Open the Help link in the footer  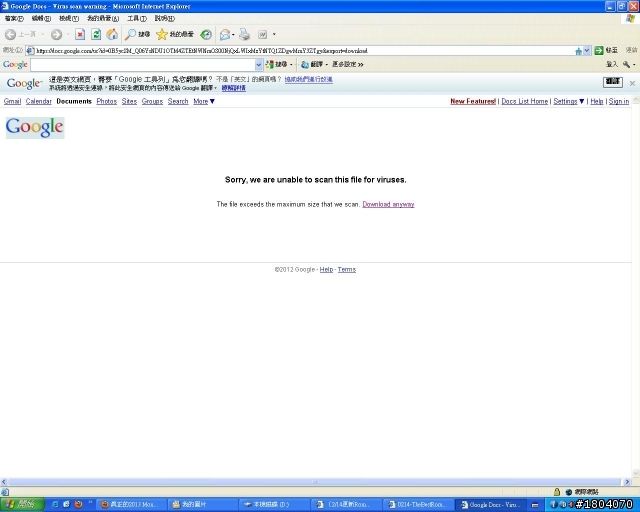326,269
